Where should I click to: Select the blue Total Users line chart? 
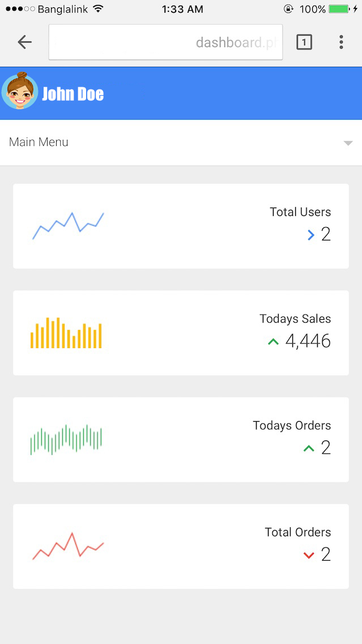coord(68,226)
